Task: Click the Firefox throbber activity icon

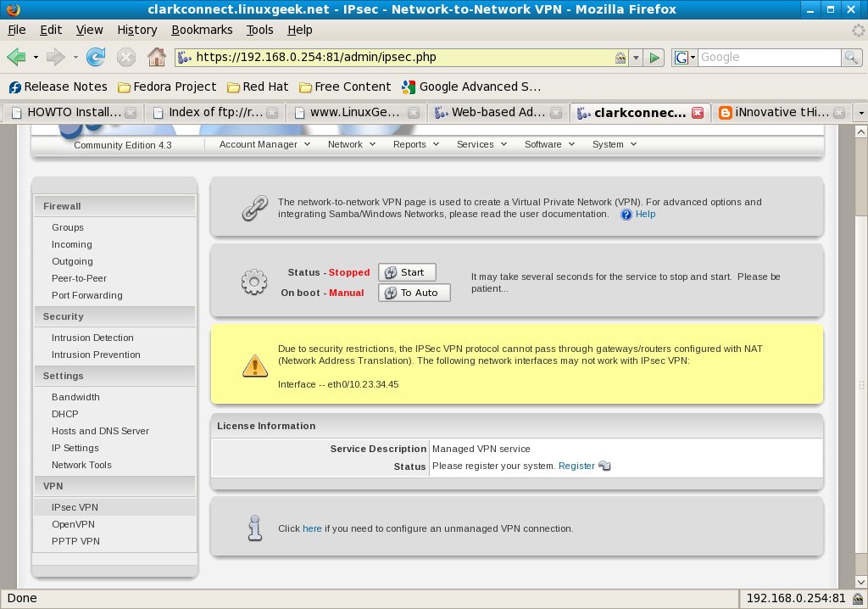Action: (859, 30)
